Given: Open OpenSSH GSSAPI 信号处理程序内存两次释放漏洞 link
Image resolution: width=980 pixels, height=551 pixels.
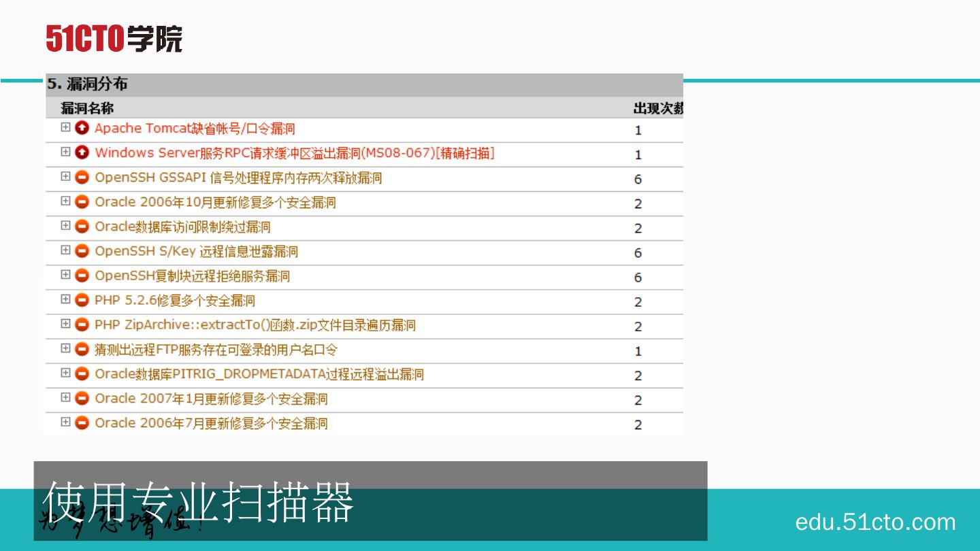Looking at the screenshot, I should pyautogui.click(x=238, y=178).
